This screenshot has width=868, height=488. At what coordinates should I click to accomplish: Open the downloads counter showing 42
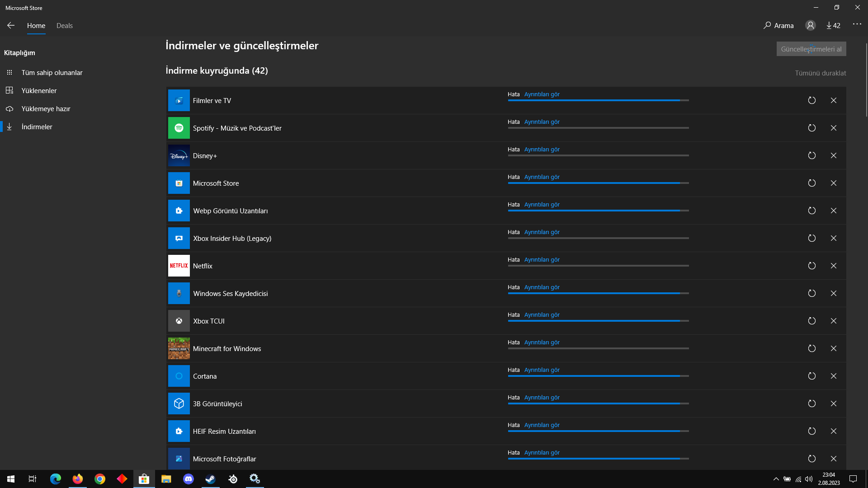point(833,26)
